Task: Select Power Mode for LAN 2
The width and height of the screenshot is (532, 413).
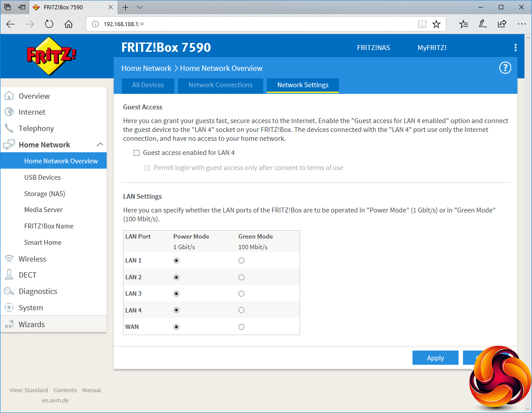Action: tap(177, 277)
